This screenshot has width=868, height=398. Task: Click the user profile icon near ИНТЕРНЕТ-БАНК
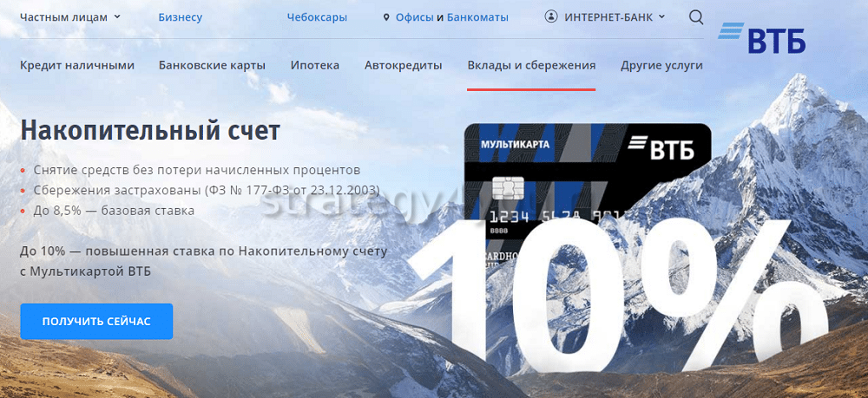point(551,16)
